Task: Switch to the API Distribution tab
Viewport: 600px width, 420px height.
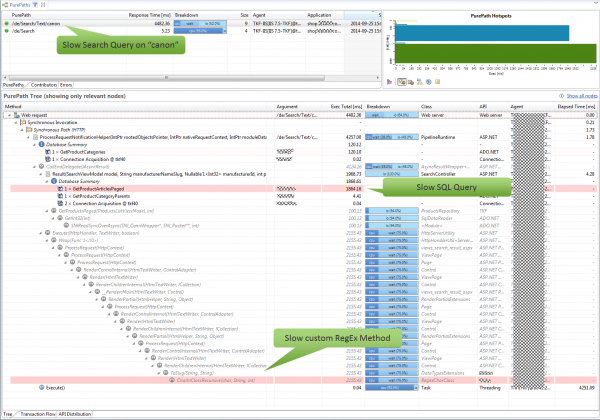Action: pos(75,414)
